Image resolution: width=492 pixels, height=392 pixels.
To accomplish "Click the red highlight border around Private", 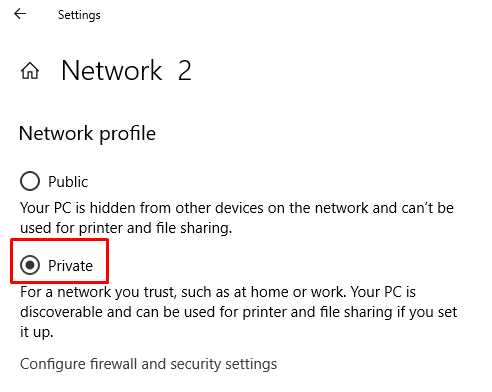I will click(x=59, y=240).
